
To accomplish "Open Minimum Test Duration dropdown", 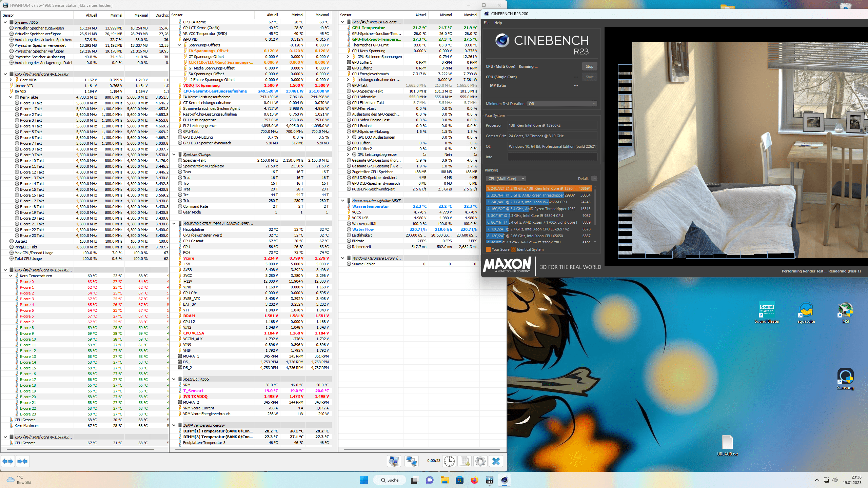I will click(x=562, y=104).
